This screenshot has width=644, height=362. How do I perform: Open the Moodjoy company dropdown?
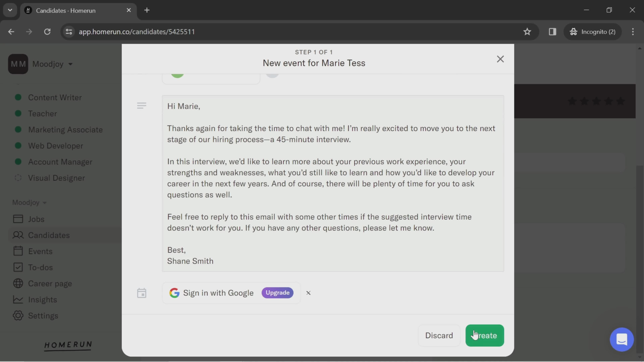pyautogui.click(x=52, y=64)
